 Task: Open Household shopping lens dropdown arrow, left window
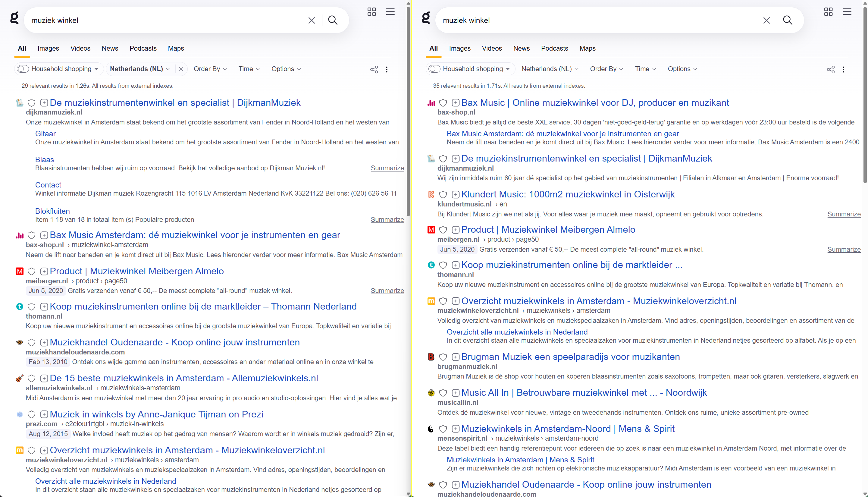(96, 69)
